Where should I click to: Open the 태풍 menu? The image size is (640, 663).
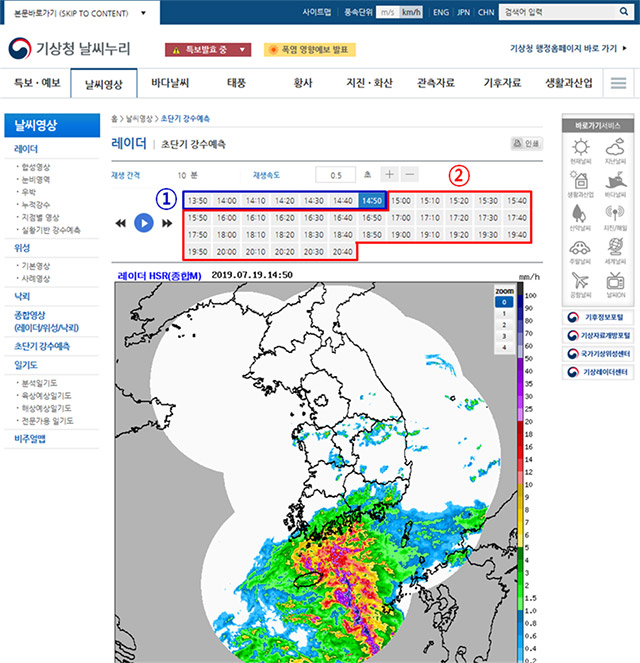coord(236,83)
